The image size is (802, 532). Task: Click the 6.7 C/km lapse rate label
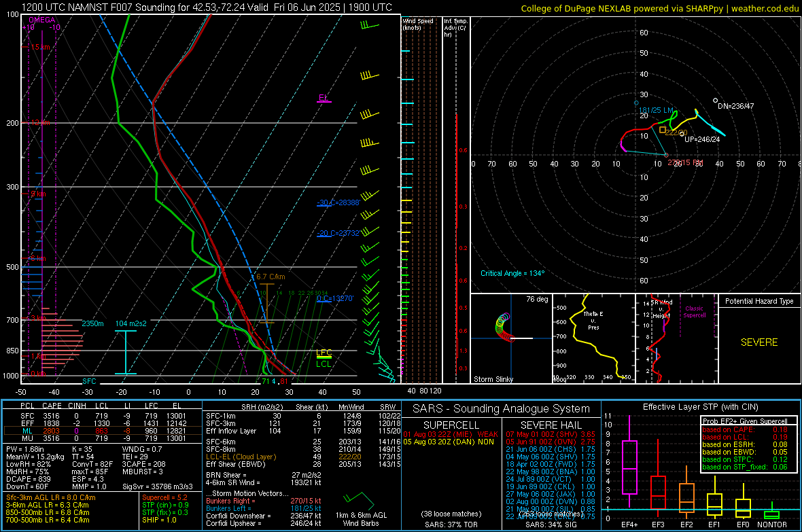coord(271,277)
